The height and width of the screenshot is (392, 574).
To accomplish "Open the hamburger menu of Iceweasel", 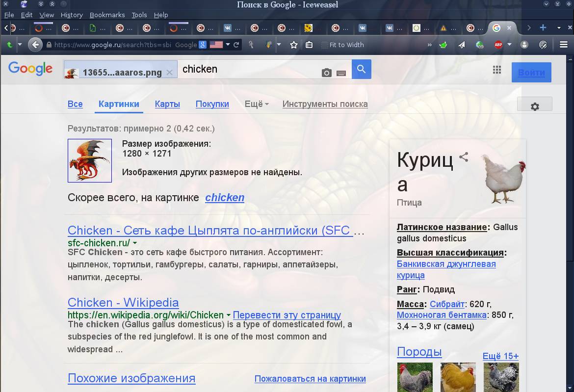I will (564, 45).
